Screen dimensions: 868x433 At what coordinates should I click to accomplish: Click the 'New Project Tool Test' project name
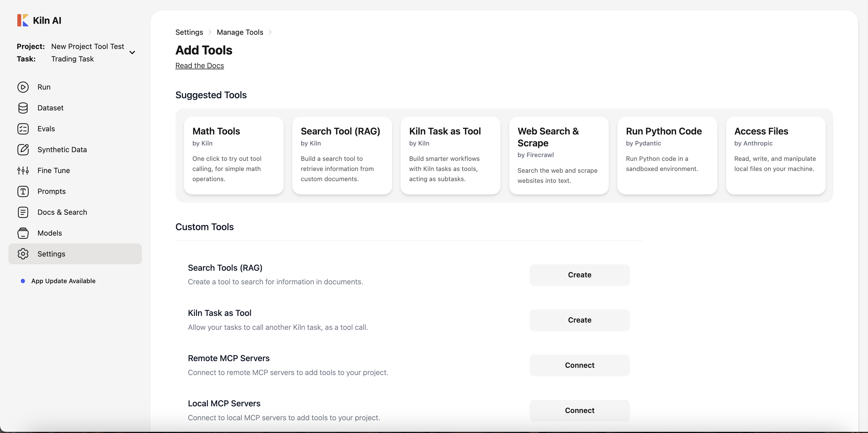[88, 46]
